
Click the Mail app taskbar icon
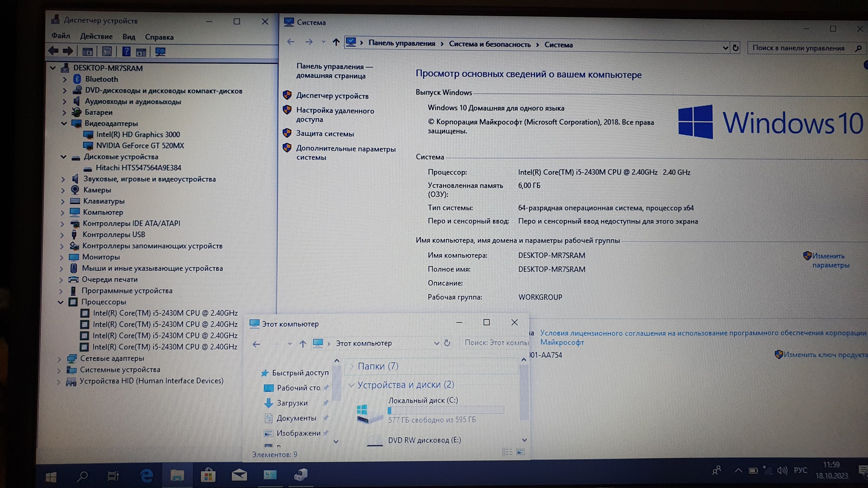(239, 475)
